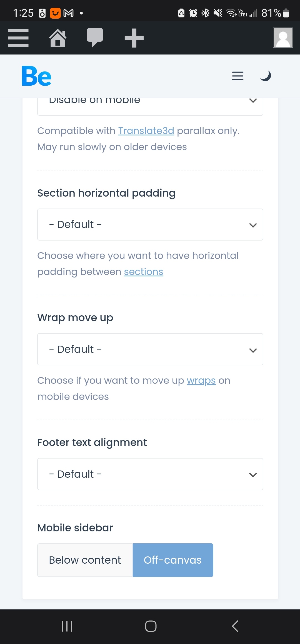Toggle dark mode with moon icon
The height and width of the screenshot is (644, 300).
point(266,76)
